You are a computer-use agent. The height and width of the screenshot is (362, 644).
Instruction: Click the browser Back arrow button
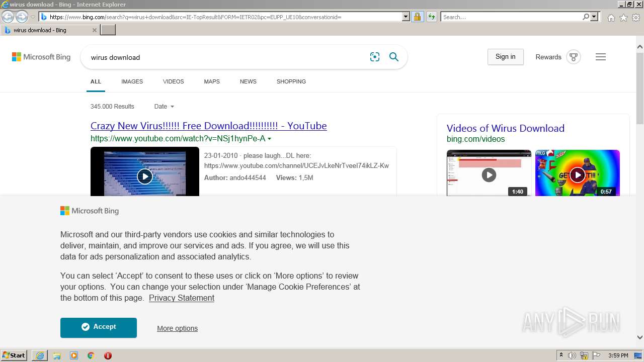click(x=8, y=17)
